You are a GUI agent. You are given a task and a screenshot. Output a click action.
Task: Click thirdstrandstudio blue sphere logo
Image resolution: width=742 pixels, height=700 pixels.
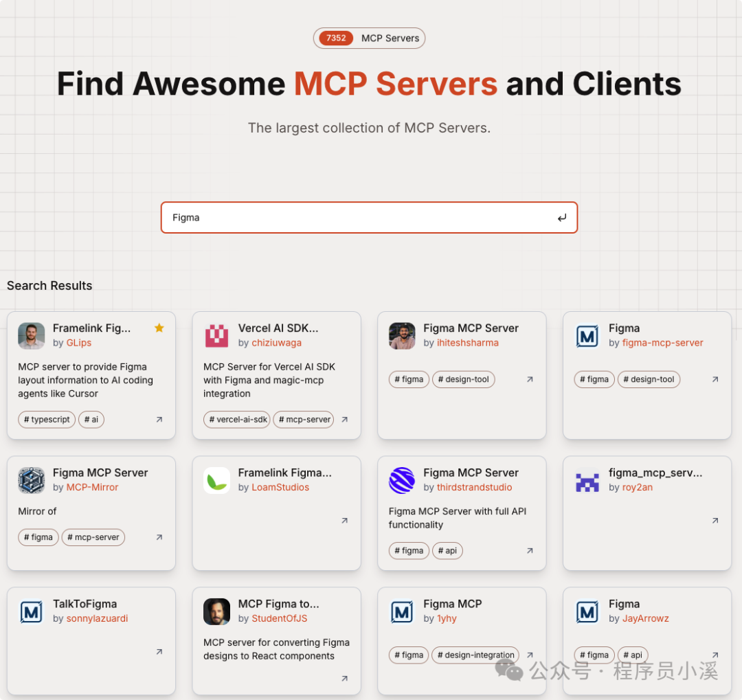[402, 480]
